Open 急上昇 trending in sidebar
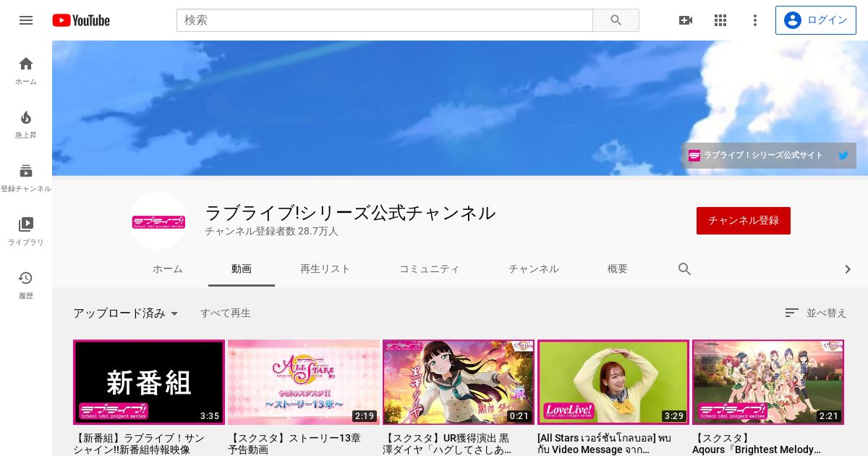This screenshot has width=868, height=456. (x=26, y=124)
